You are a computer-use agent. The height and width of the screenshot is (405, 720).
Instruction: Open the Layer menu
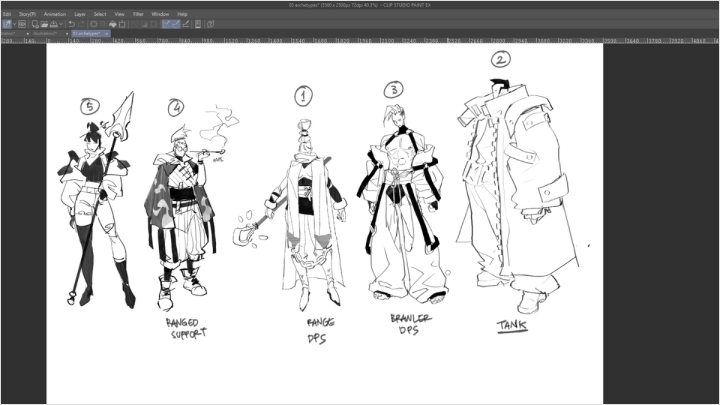[80, 14]
